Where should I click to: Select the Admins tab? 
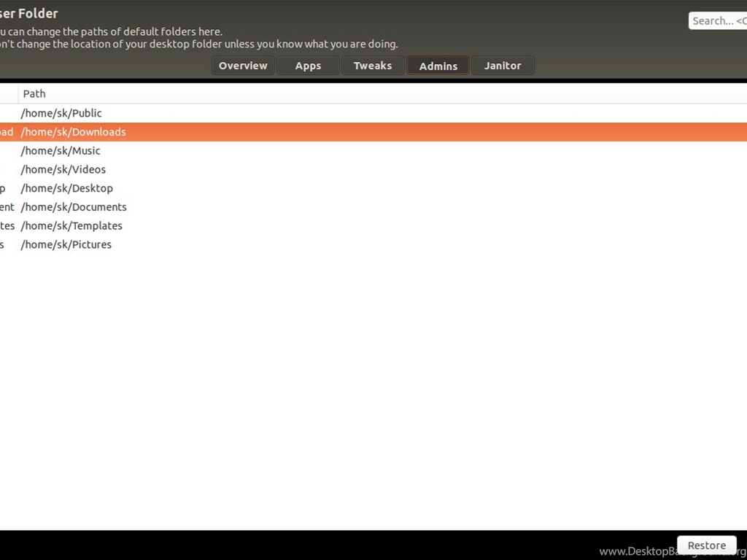pos(438,66)
